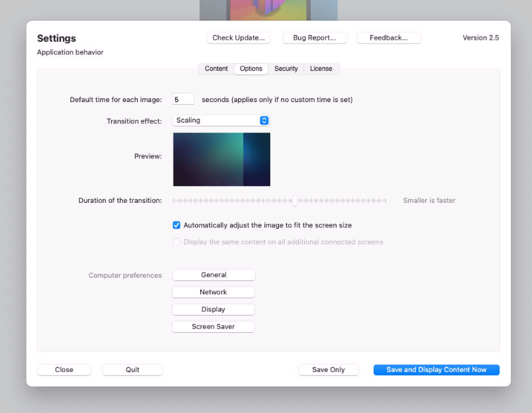This screenshot has height=413, width=532.
Task: Toggle display same content on all screens
Action: 176,241
